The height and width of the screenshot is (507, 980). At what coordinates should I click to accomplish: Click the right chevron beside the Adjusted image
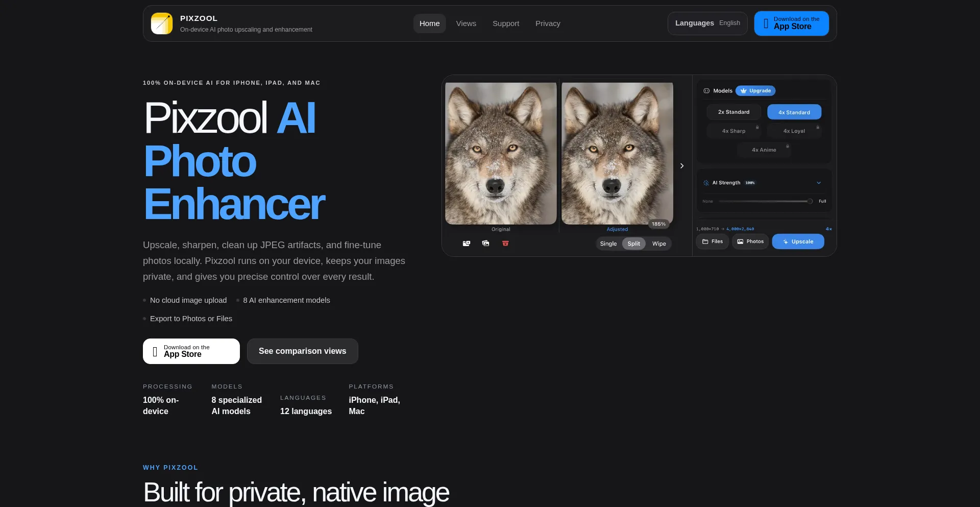pos(682,166)
